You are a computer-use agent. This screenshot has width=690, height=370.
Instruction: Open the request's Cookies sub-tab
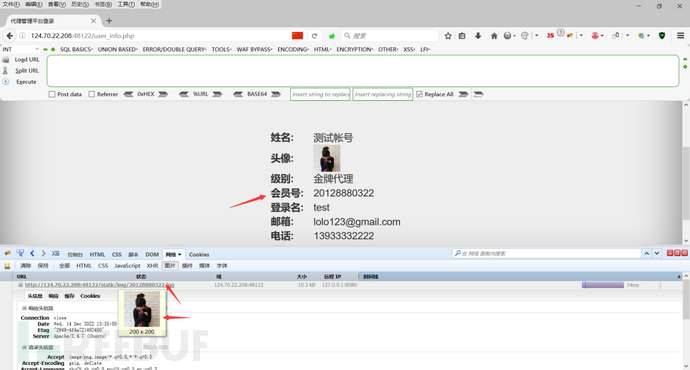(x=90, y=296)
